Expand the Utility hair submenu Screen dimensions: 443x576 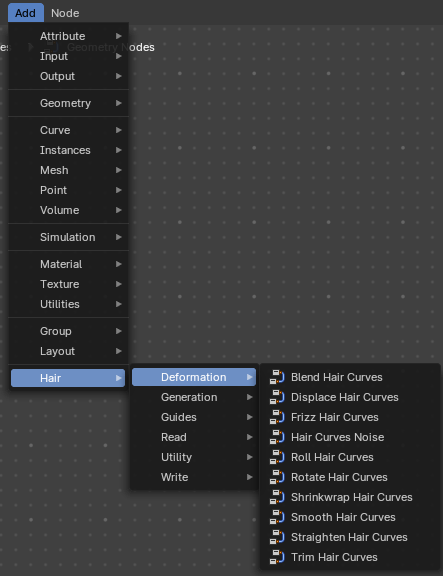click(194, 457)
